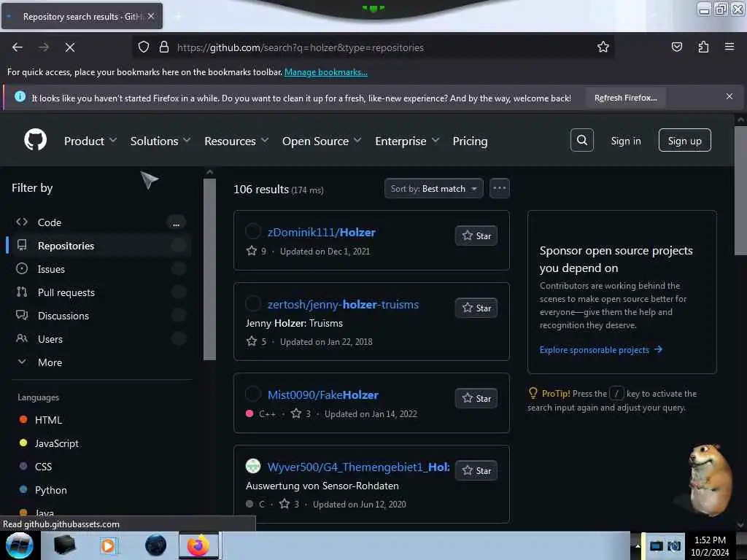Open the dark globe taskbar icon
This screenshot has width=747, height=560.
tap(155, 545)
